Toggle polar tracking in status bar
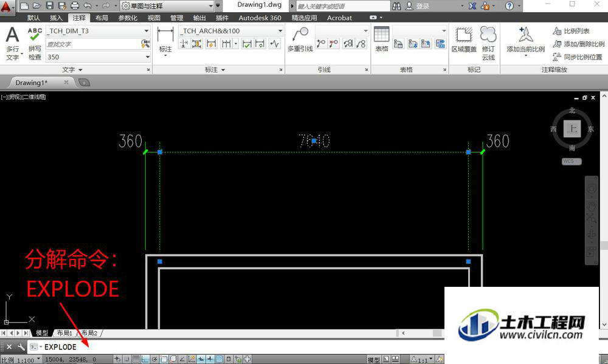This screenshot has height=364, width=608. pos(154,359)
